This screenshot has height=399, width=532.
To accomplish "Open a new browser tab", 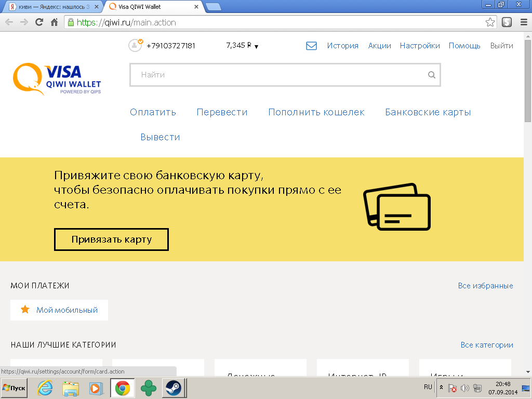I will [214, 7].
